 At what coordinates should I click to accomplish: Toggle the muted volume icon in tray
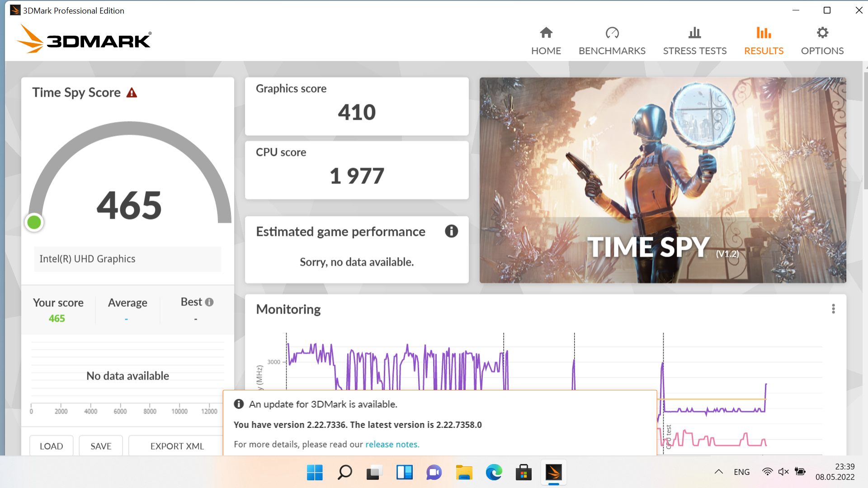point(783,472)
